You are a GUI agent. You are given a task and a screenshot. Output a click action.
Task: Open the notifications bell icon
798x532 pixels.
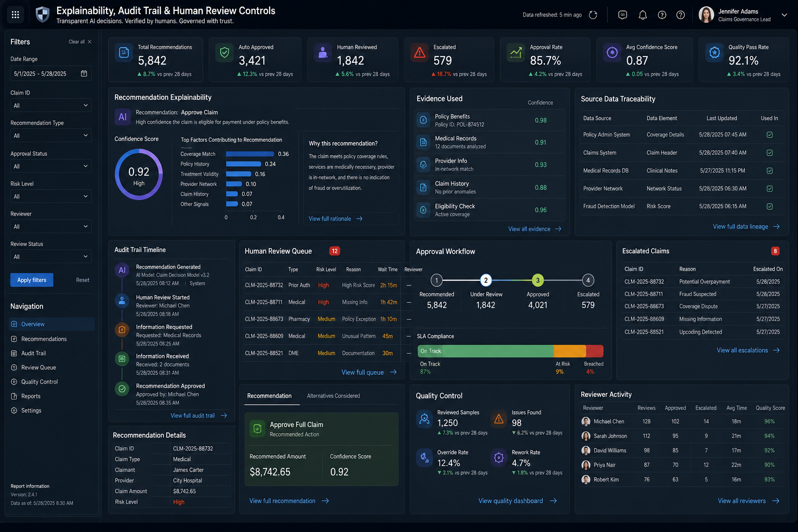[x=643, y=15]
